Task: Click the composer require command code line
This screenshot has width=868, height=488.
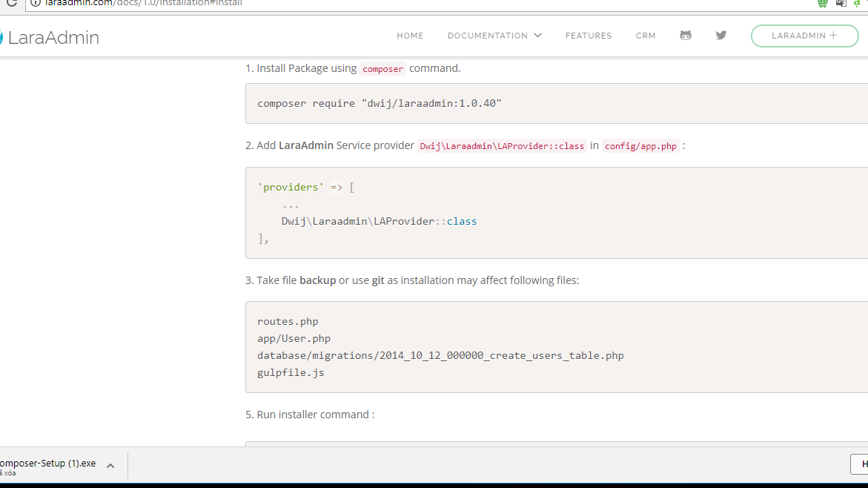Action: coord(380,104)
